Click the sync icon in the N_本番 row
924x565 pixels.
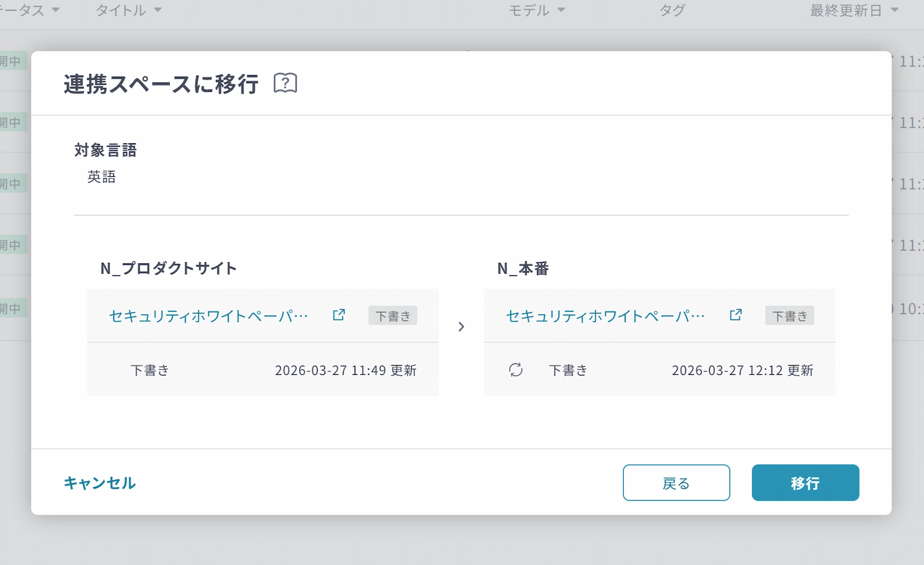click(516, 370)
